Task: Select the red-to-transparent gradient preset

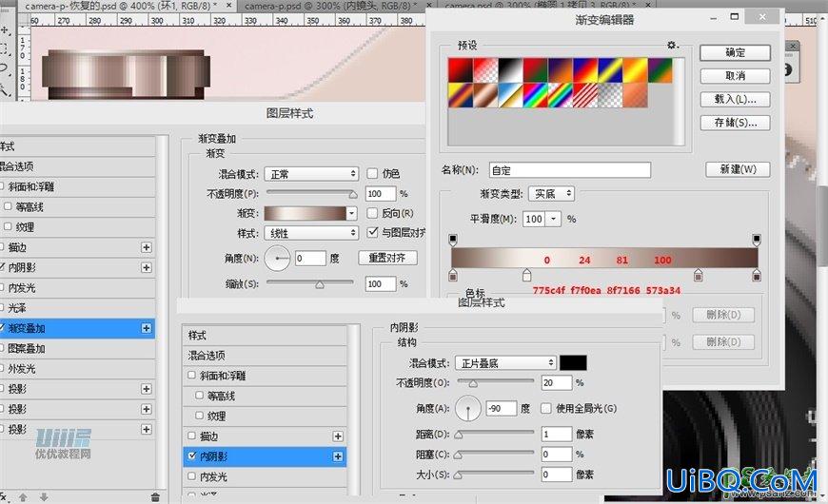Action: click(x=485, y=70)
